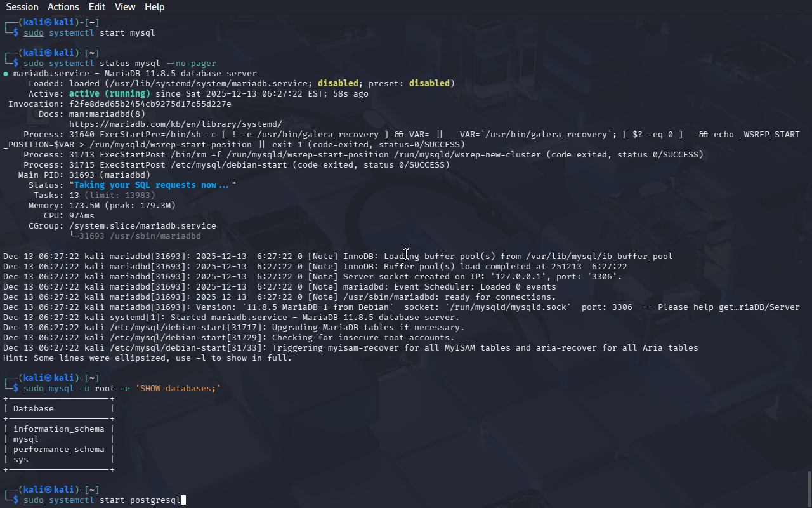This screenshot has width=812, height=508.
Task: Click the man:mariadbd(8) docs reference
Action: coord(107,114)
